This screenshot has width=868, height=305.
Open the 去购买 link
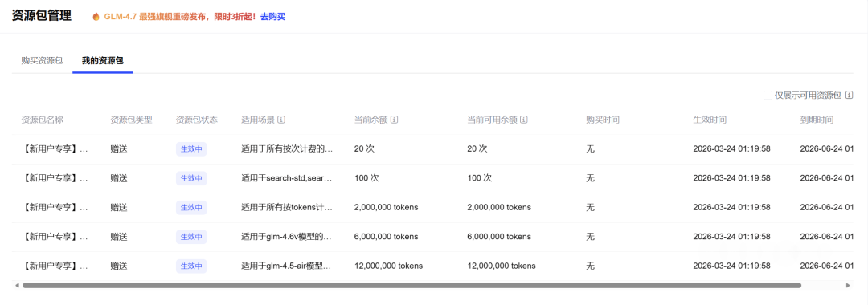(x=273, y=17)
